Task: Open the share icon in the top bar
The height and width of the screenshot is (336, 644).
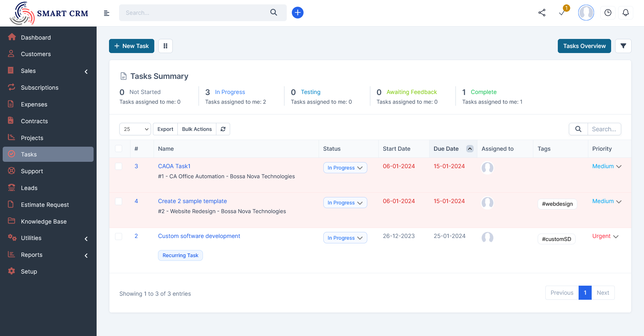Action: pos(542,12)
